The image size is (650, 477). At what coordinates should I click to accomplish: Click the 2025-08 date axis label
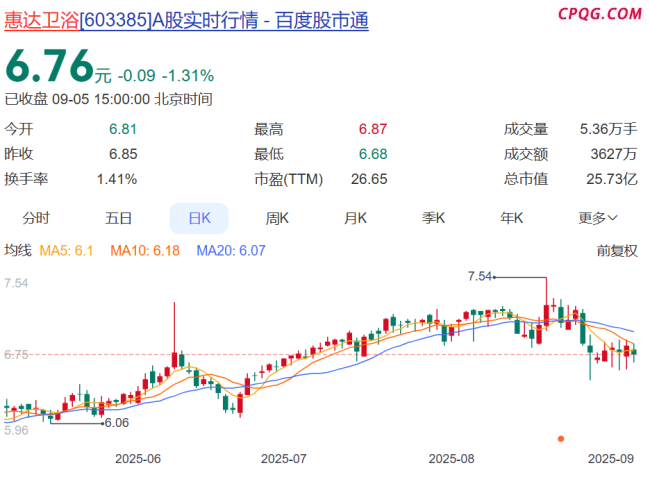click(451, 459)
